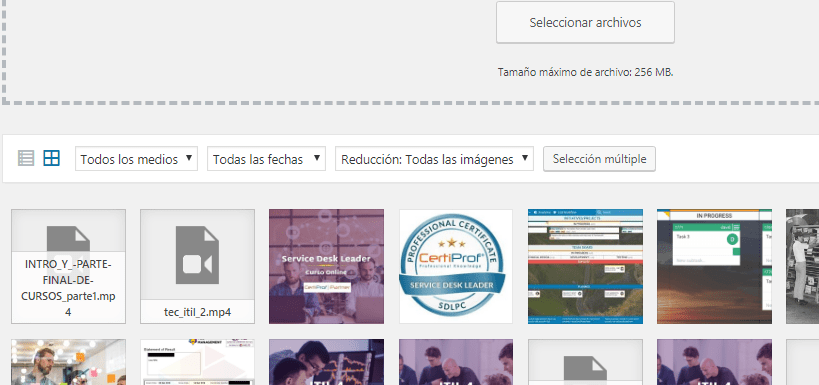Open Reducción: Todas las imágenes filter dropdown
This screenshot has height=385, width=819.
coord(434,159)
